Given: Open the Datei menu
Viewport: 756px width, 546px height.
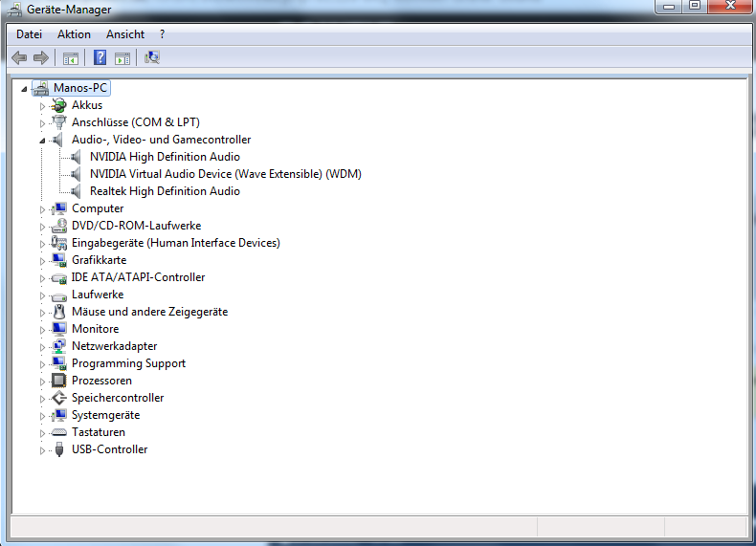Looking at the screenshot, I should (29, 34).
